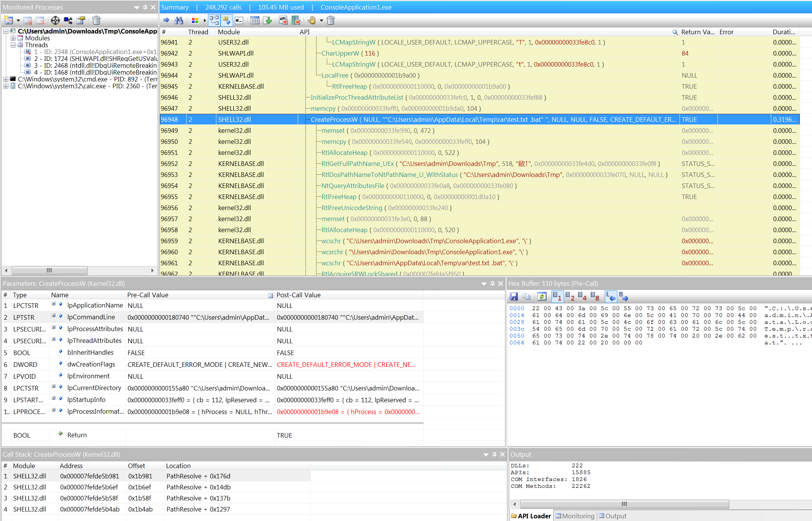Click the Output panel horizontal scrollbar
Image resolution: width=812 pixels, height=521 pixels.
624,504
